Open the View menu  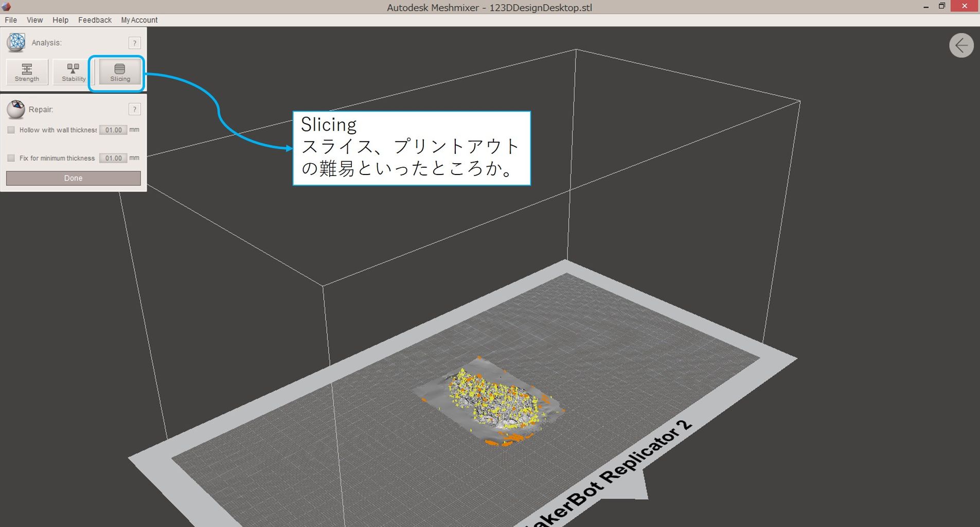tap(34, 20)
